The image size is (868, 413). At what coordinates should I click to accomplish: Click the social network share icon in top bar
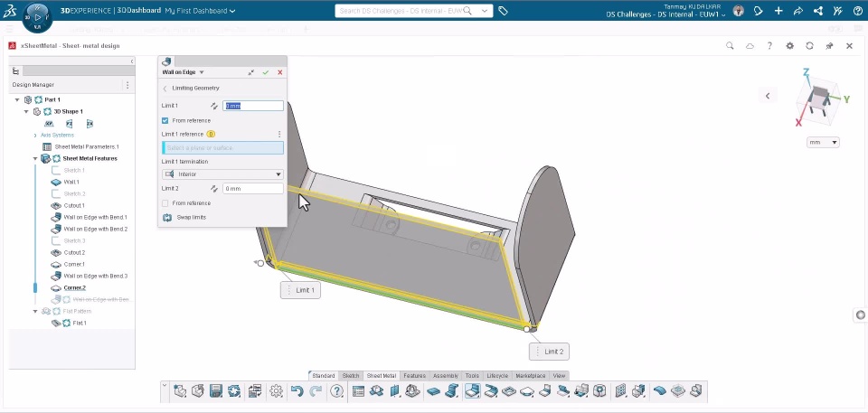(817, 11)
